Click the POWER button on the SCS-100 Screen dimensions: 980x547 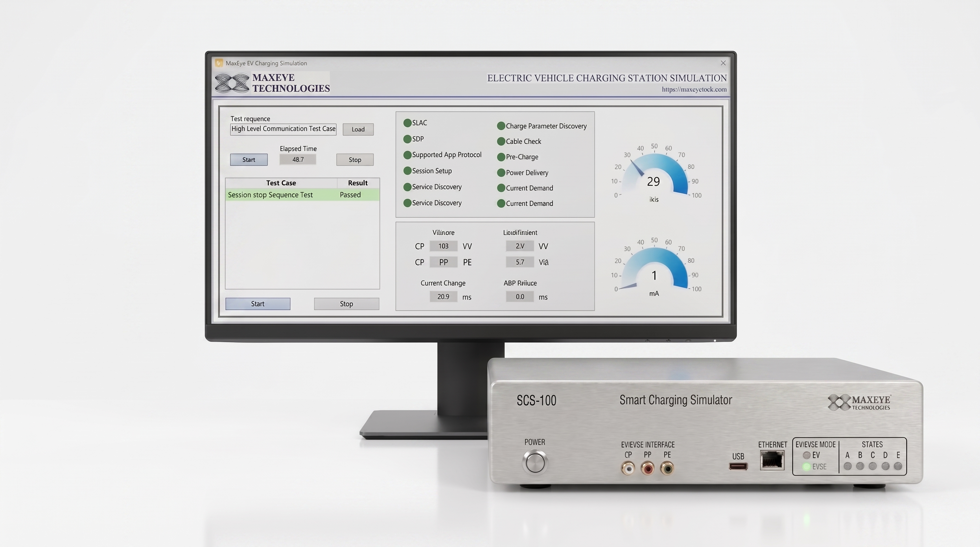(x=535, y=462)
